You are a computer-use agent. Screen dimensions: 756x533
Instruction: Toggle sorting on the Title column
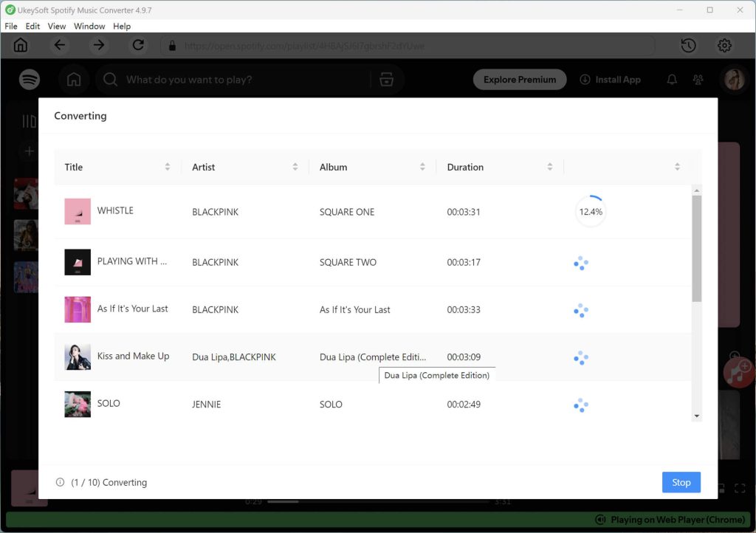click(x=168, y=167)
